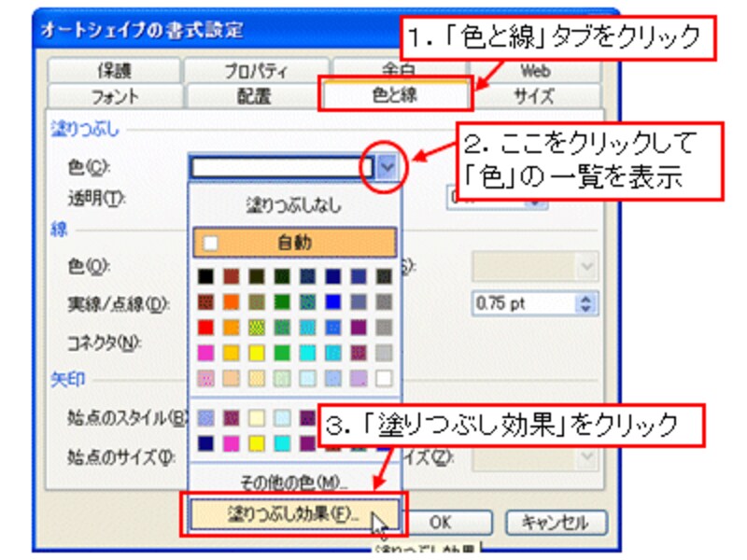
Task: Select the bright red swatch
Action: point(205,328)
